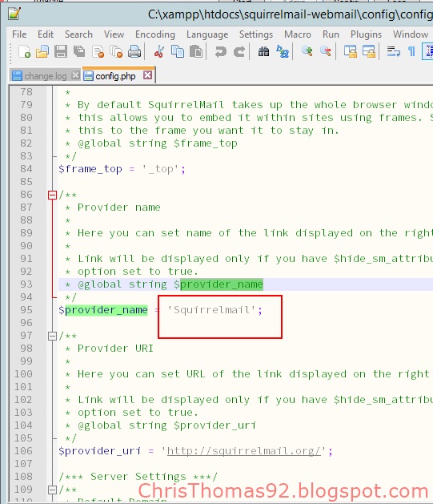Image resolution: width=433 pixels, height=504 pixels.
Task: Toggle synchronize horizontal scrolling icon
Action: [x=369, y=51]
